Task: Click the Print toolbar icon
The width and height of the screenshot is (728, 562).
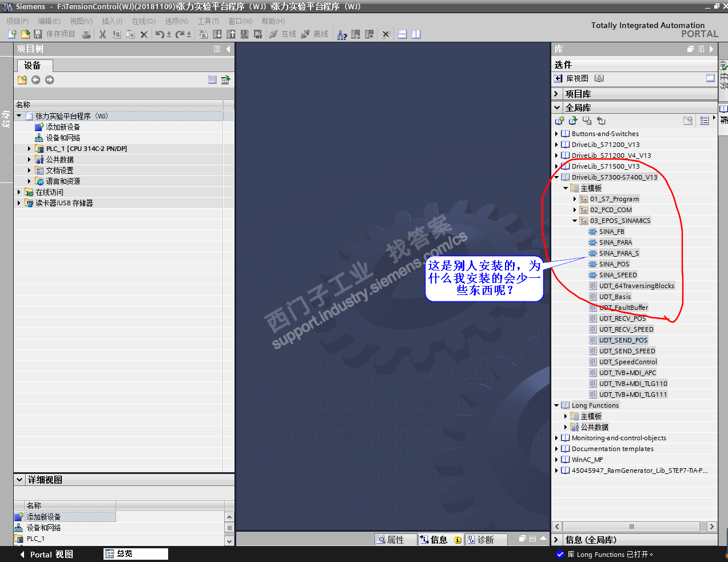Action: [86, 34]
